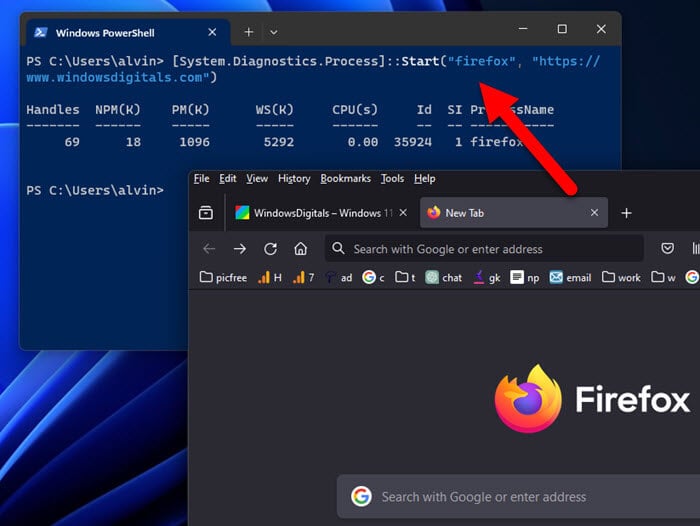This screenshot has height=526, width=700.
Task: Open the w bookmark folder
Action: (x=663, y=277)
